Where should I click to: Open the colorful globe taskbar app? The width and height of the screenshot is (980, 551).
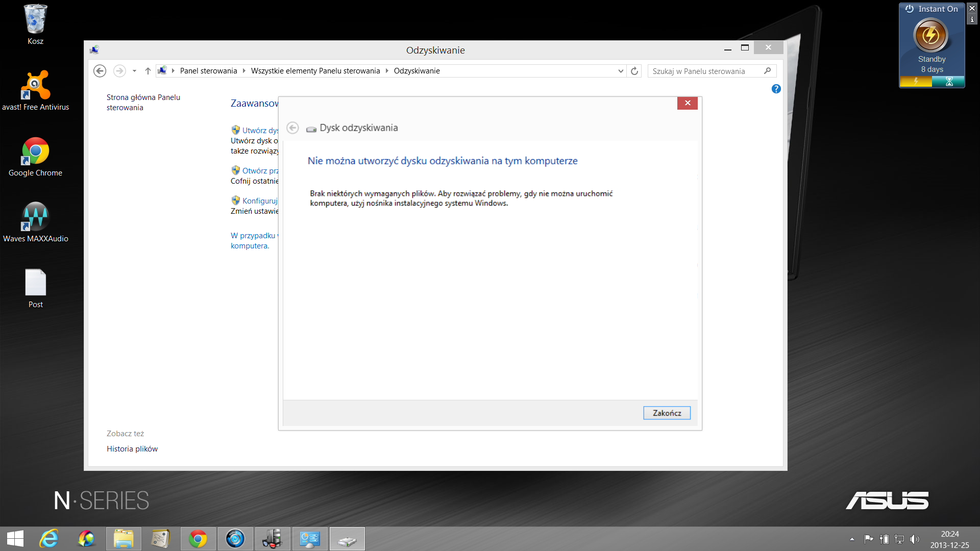(86, 539)
